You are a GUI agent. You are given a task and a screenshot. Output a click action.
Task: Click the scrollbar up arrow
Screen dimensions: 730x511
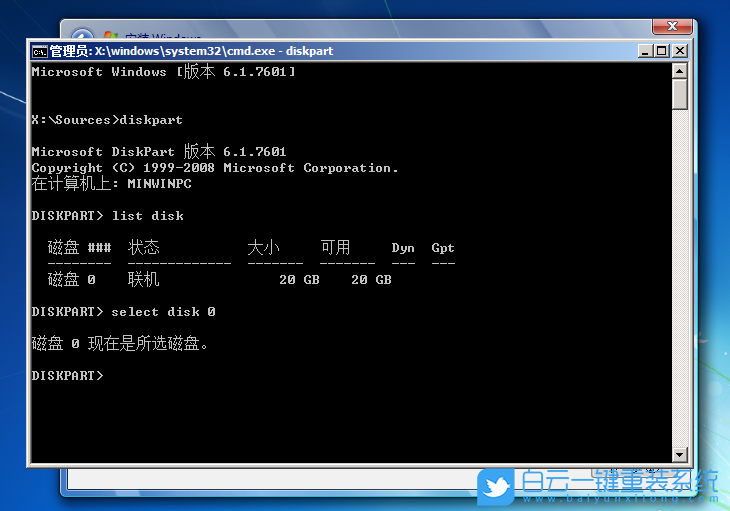(x=680, y=70)
